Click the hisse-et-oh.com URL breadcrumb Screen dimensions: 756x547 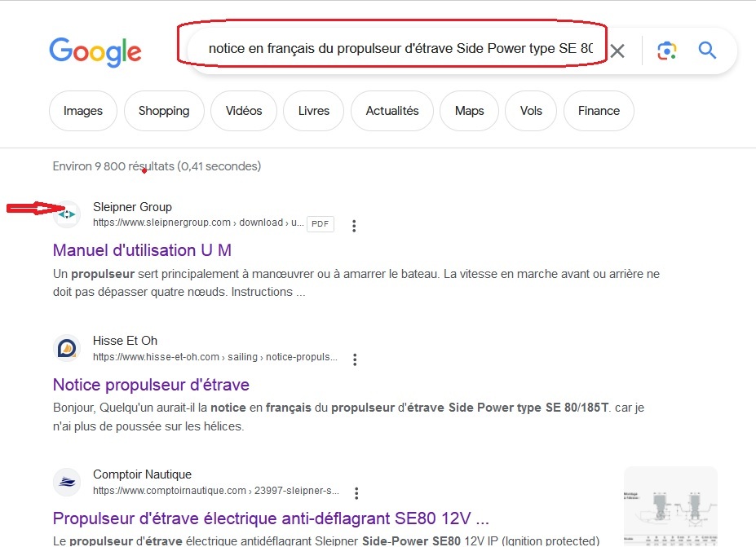[215, 357]
